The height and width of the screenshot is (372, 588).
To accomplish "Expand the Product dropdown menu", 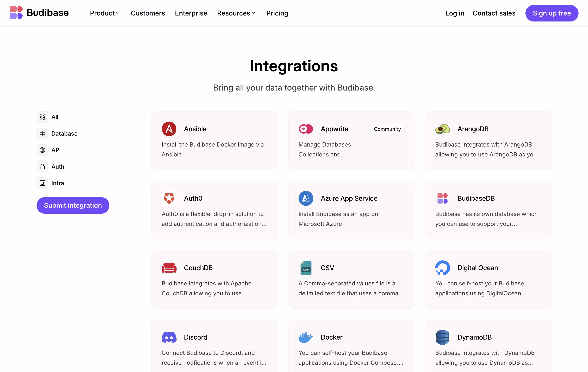I will click(105, 13).
